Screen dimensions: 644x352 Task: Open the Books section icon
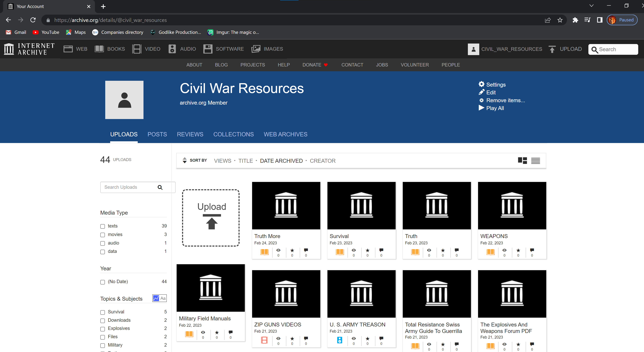tap(99, 49)
